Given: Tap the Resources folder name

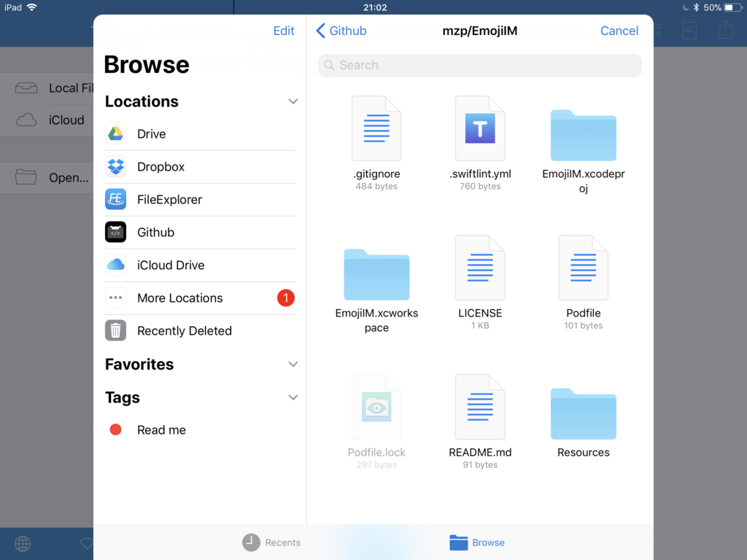Looking at the screenshot, I should [583, 452].
